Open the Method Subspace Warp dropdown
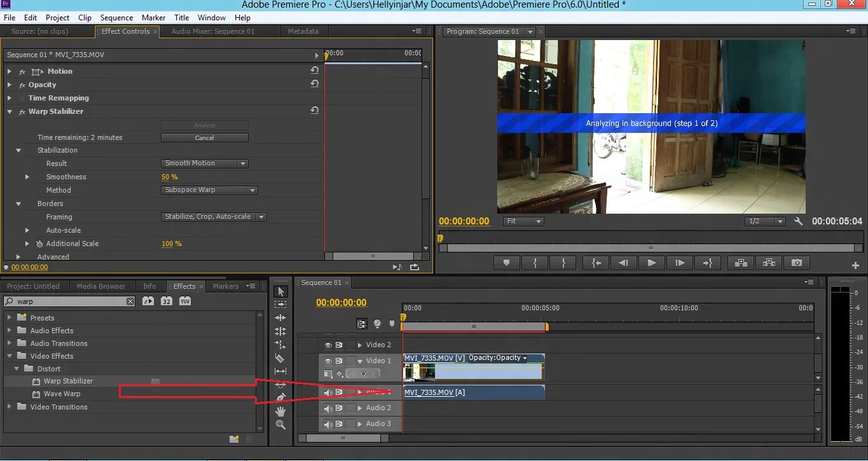 (209, 190)
